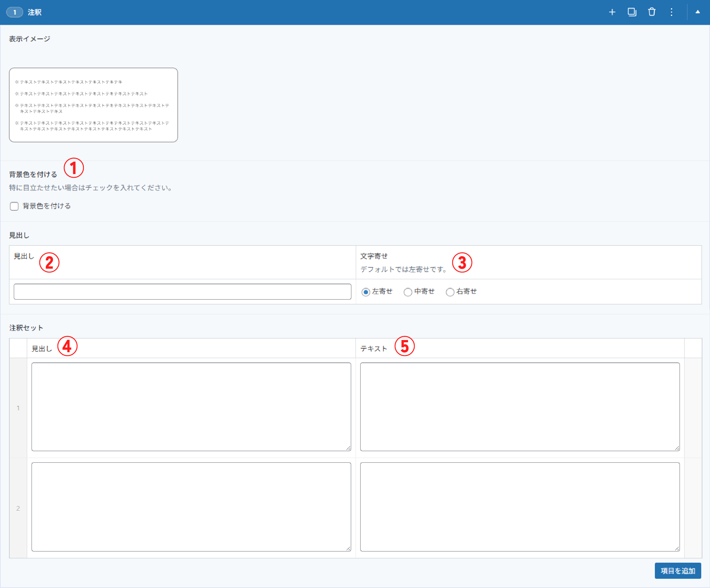The width and height of the screenshot is (710, 588).
Task: Delete the 注釈 block with trash icon
Action: tap(652, 12)
